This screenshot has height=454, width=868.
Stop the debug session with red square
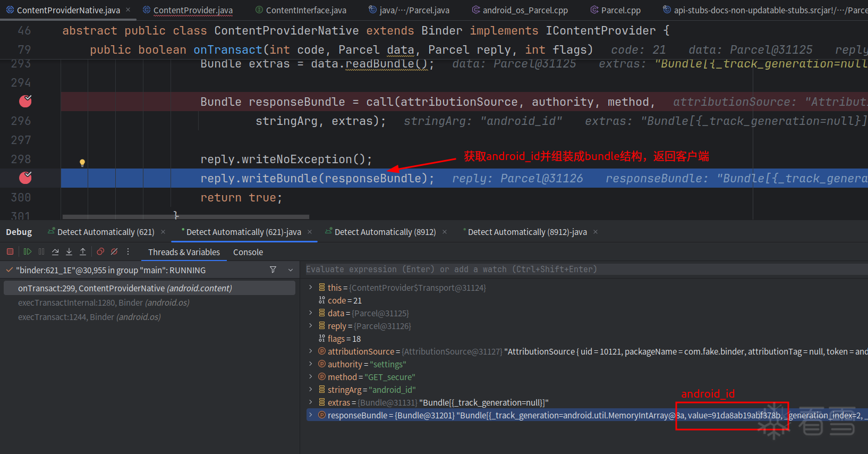(10, 251)
